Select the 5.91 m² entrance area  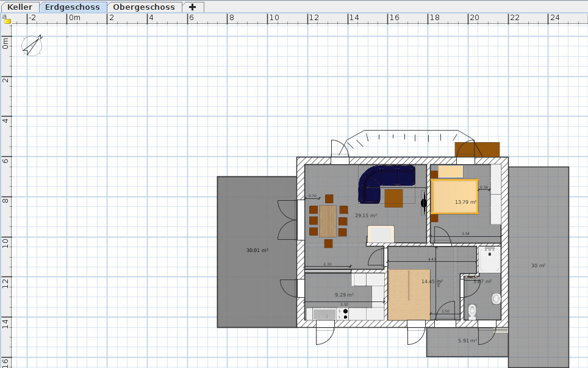point(467,341)
